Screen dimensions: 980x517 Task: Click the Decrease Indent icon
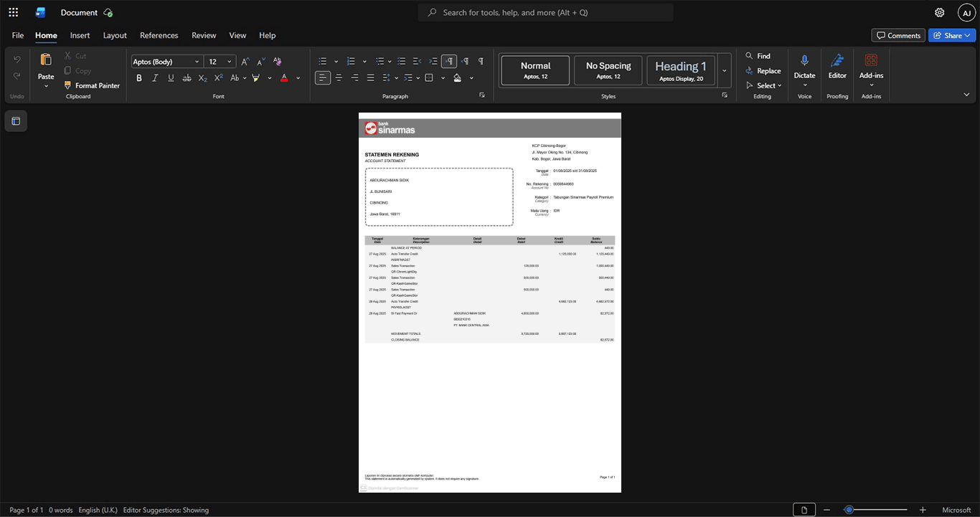click(418, 61)
